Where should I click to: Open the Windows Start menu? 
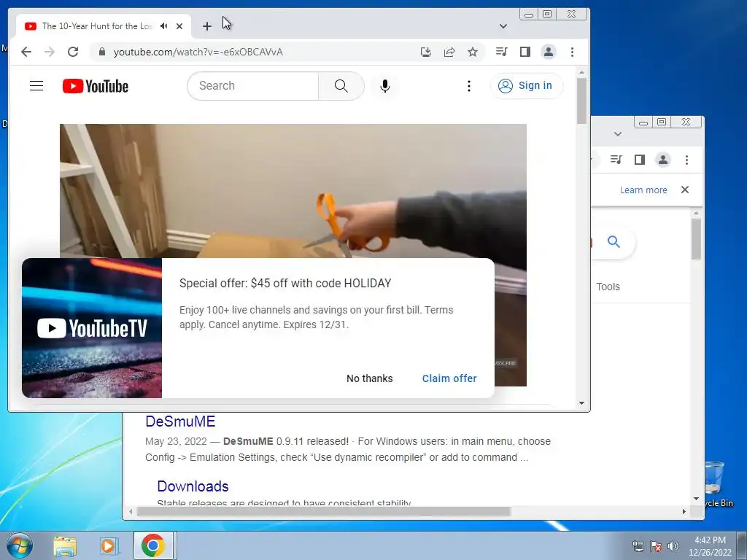pos(19,545)
